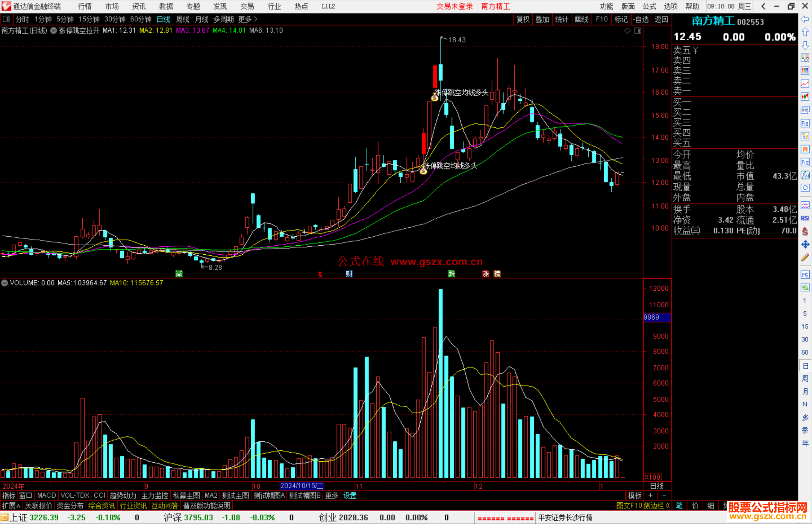Click the -自选 button
This screenshot has width=812, height=524.
point(641,19)
